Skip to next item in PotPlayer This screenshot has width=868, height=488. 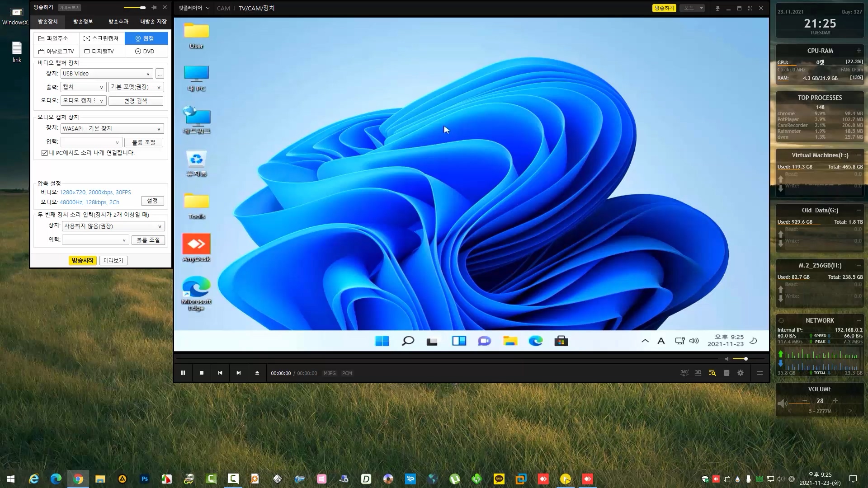(x=239, y=373)
